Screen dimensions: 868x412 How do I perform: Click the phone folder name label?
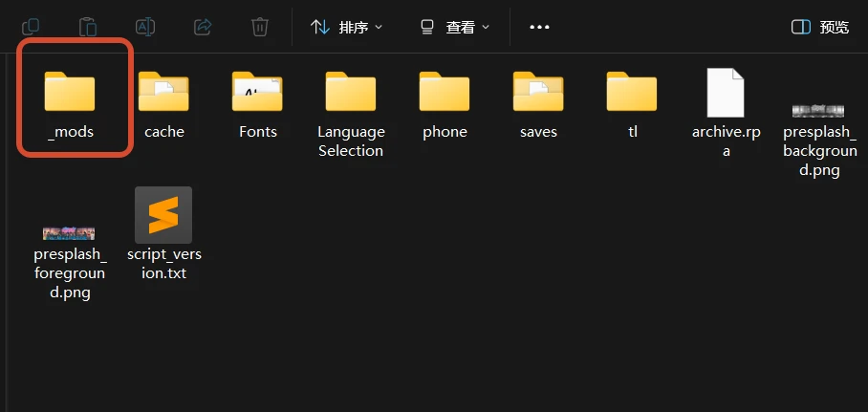[x=445, y=132]
